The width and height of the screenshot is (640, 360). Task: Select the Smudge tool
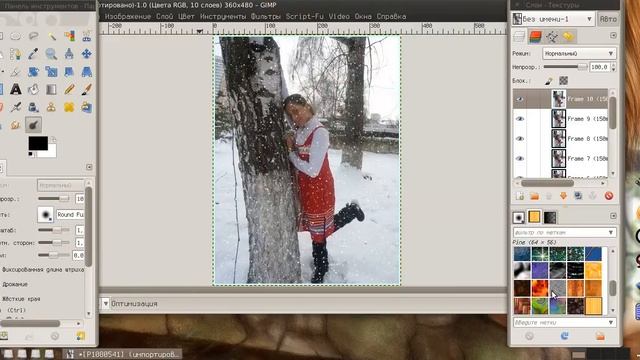coord(16,125)
